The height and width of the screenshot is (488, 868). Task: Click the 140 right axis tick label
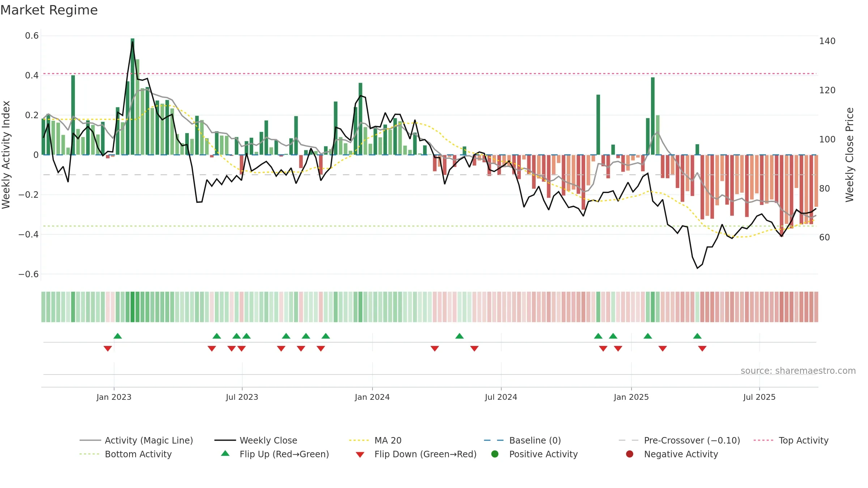coord(827,41)
